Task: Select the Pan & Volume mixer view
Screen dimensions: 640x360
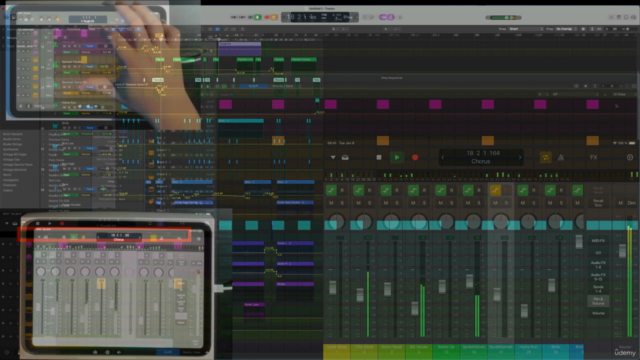Action: pyautogui.click(x=598, y=301)
